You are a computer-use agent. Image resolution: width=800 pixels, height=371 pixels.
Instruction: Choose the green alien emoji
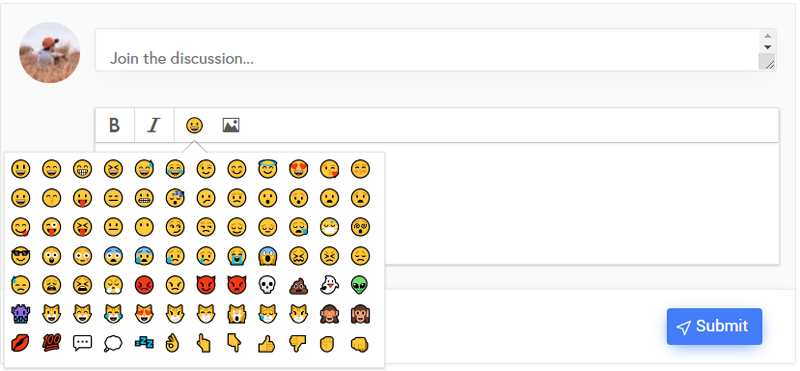[360, 285]
